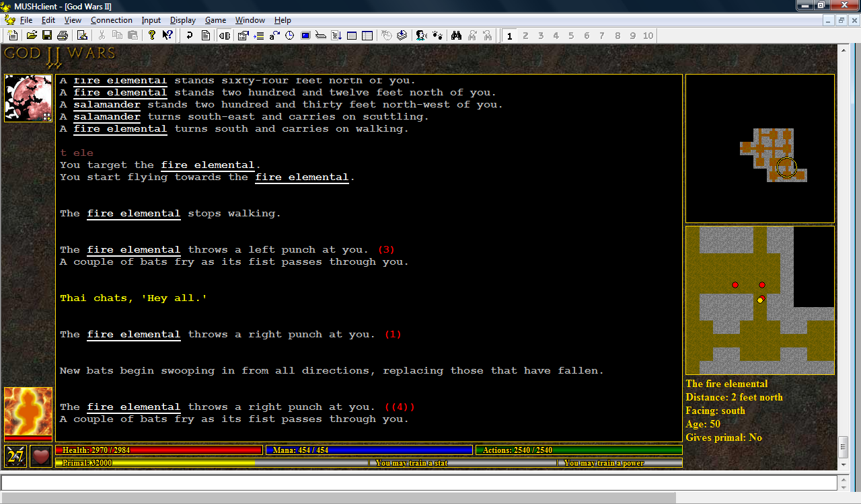
Task: Click the binoculars Find icon
Action: point(456,36)
